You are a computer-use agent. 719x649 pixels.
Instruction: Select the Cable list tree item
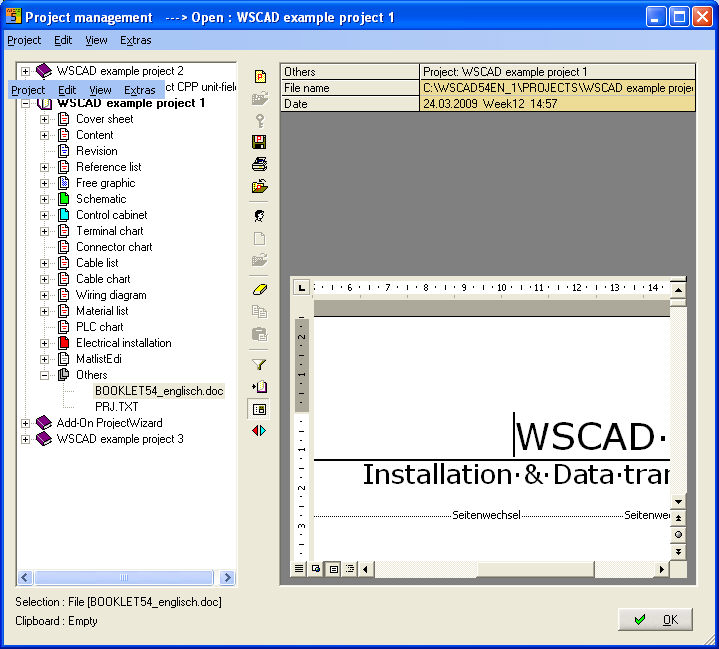[x=97, y=263]
